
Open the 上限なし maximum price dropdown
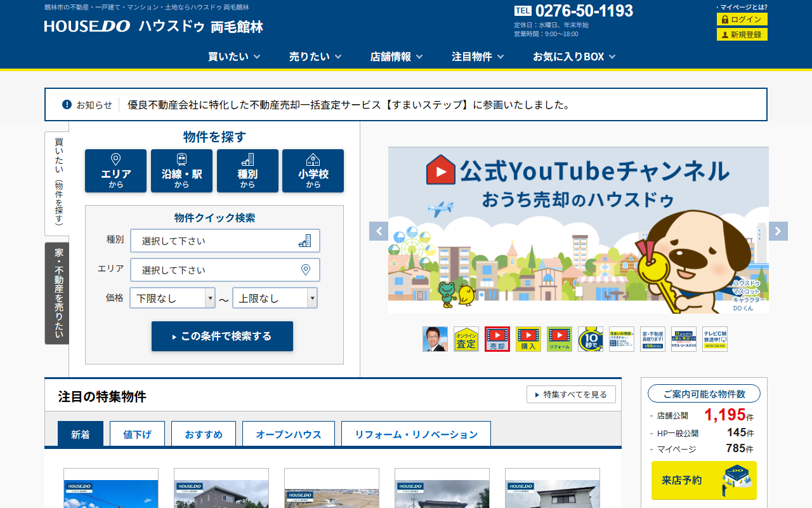(x=275, y=298)
